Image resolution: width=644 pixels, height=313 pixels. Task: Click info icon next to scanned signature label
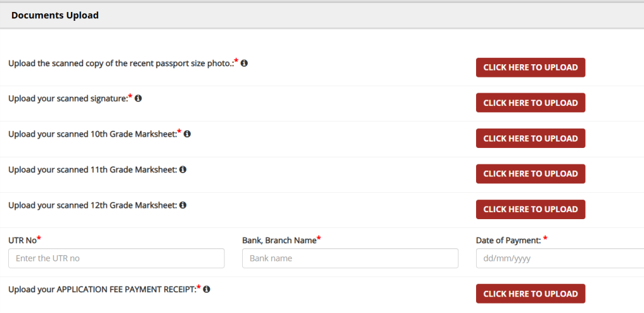pos(138,98)
